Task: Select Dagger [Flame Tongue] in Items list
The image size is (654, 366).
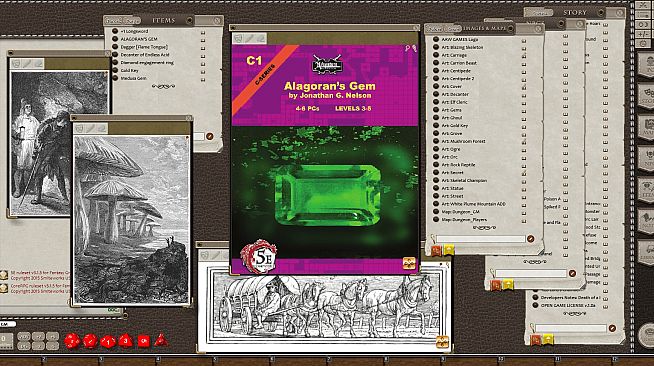Action: [144, 47]
